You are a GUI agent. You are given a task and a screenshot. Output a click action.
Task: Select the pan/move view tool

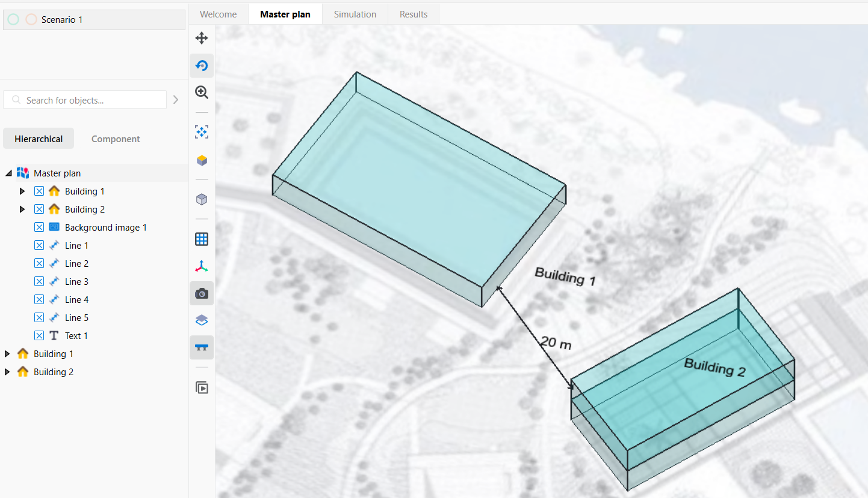[x=202, y=39]
